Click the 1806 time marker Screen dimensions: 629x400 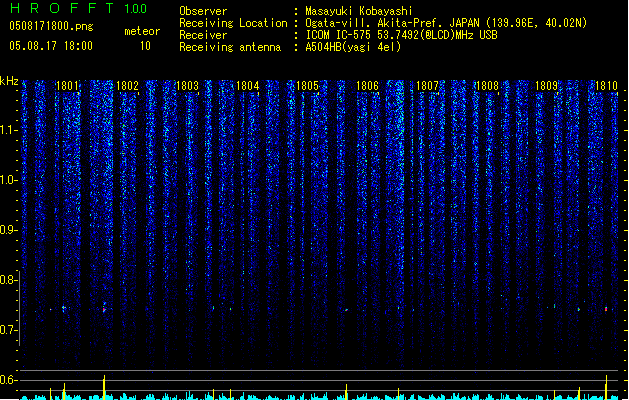(x=367, y=86)
